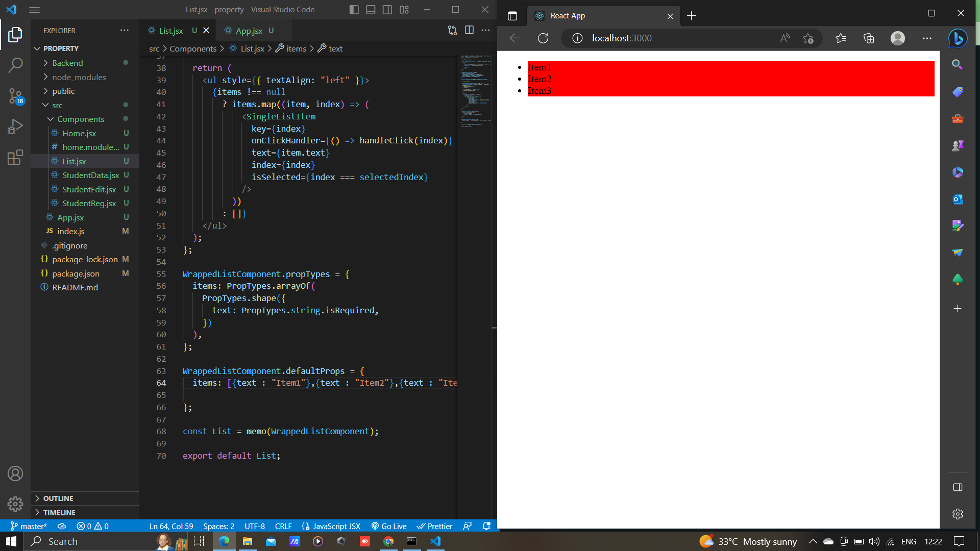
Task: Toggle the Secondary Side Bar visibility
Action: click(387, 9)
